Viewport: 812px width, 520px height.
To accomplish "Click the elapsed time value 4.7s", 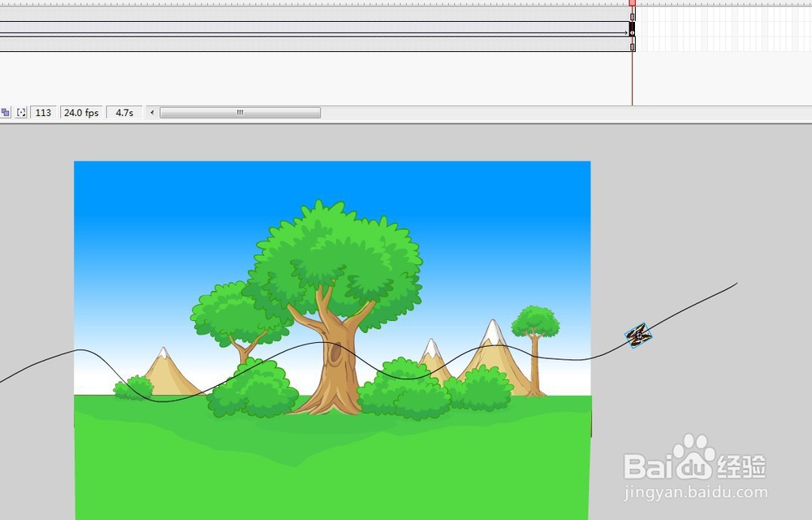I will pyautogui.click(x=124, y=112).
